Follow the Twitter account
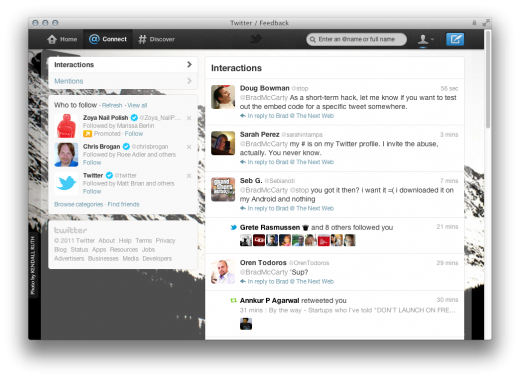 coord(92,192)
